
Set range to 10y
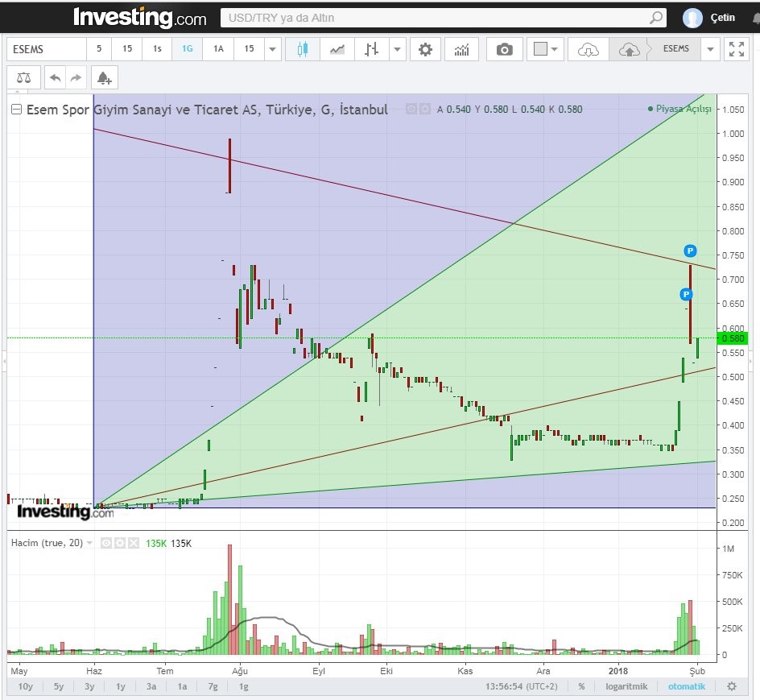pos(25,686)
